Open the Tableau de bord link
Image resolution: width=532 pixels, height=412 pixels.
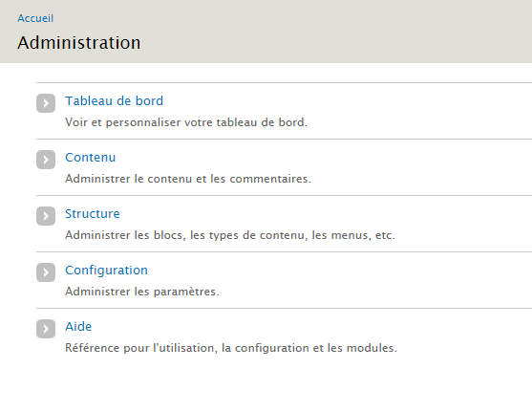[114, 101]
